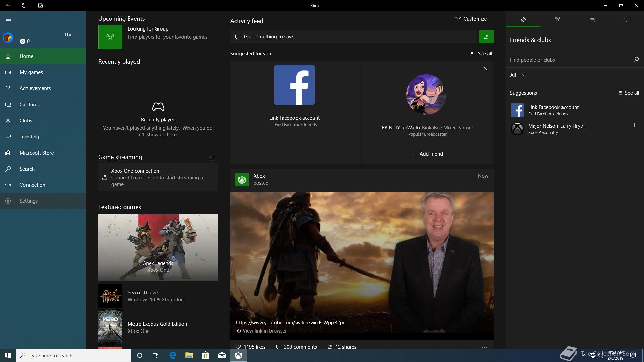Expand the All filter dropdown
Screen dimensions: 644x362
click(518, 75)
